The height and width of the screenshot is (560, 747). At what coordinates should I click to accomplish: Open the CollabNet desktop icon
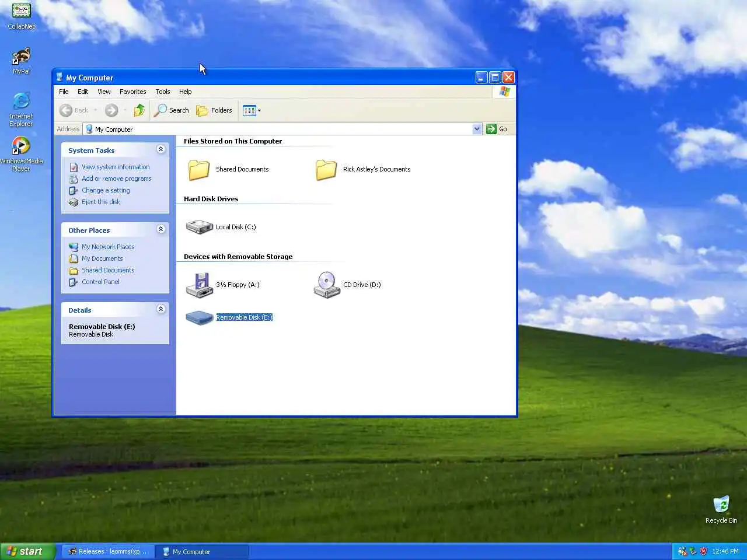[21, 16]
